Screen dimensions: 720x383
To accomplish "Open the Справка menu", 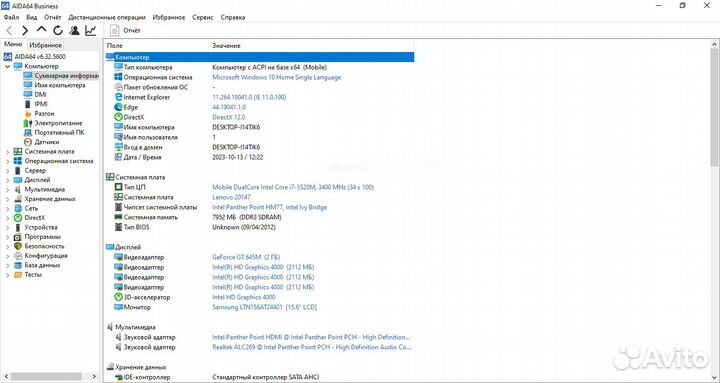I will point(233,17).
